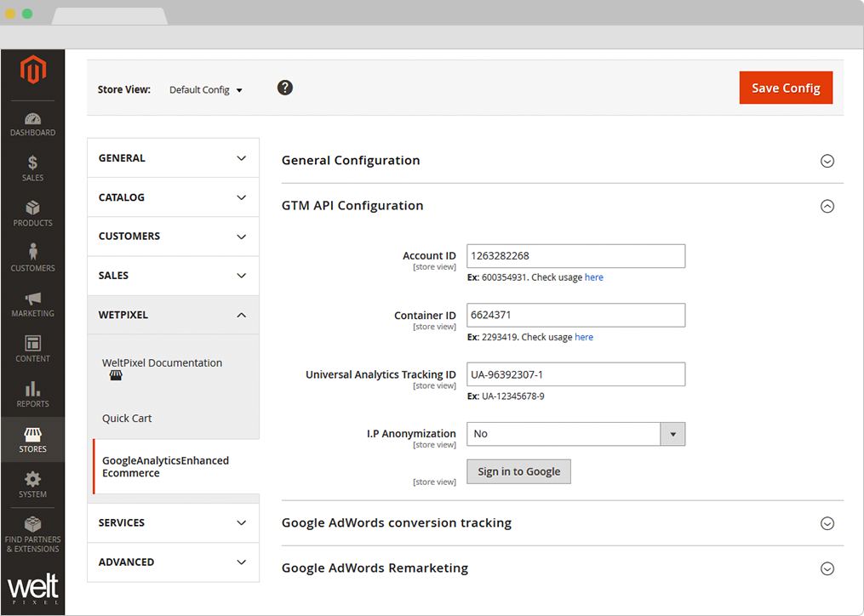Focus the Container ID input field
864x616 pixels.
click(x=575, y=315)
